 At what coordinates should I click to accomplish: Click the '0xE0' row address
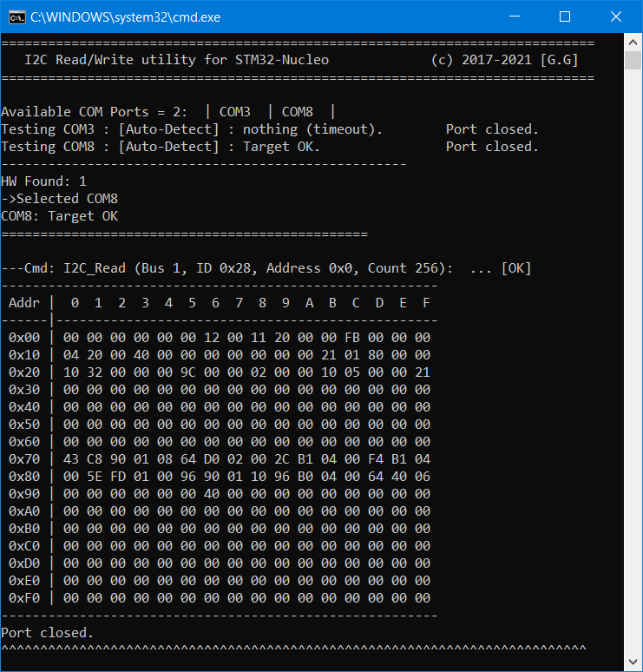click(x=24, y=581)
